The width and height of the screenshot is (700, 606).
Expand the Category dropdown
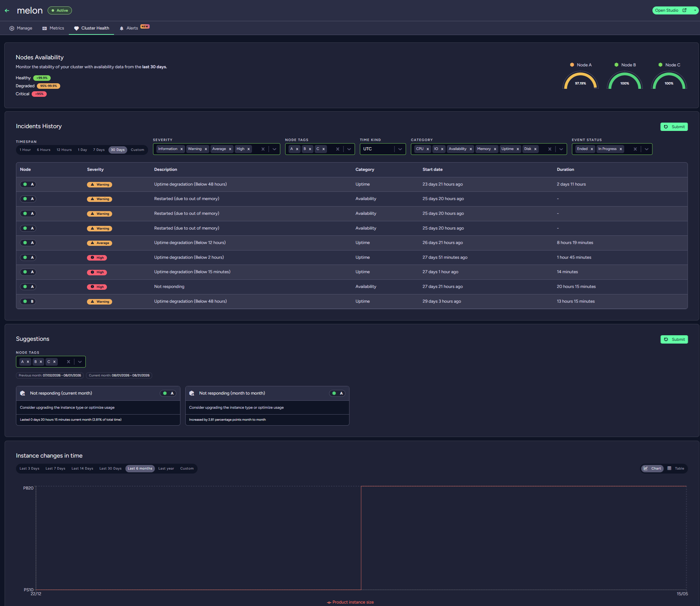pos(561,149)
